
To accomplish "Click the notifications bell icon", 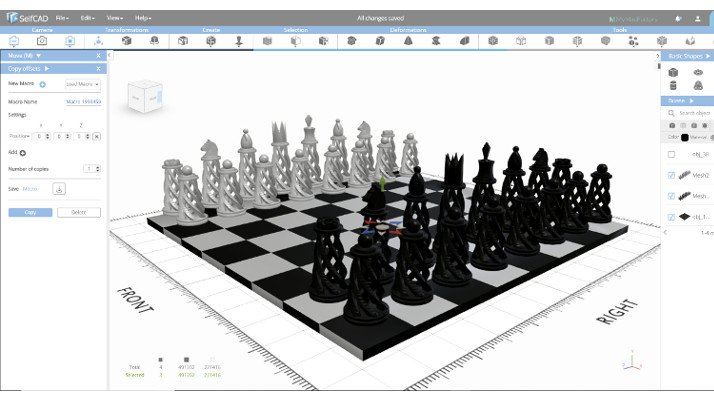I will coord(678,19).
